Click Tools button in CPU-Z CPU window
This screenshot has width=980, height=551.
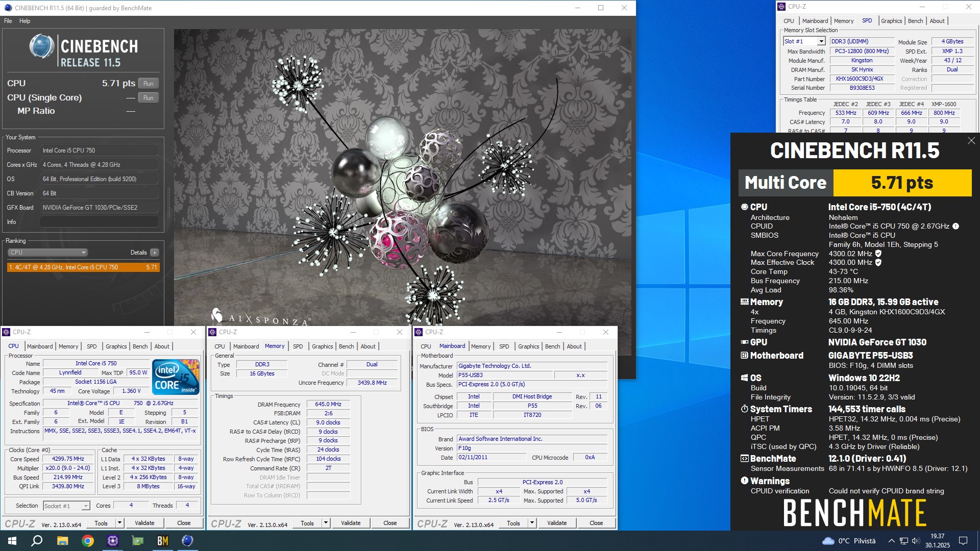coord(101,523)
